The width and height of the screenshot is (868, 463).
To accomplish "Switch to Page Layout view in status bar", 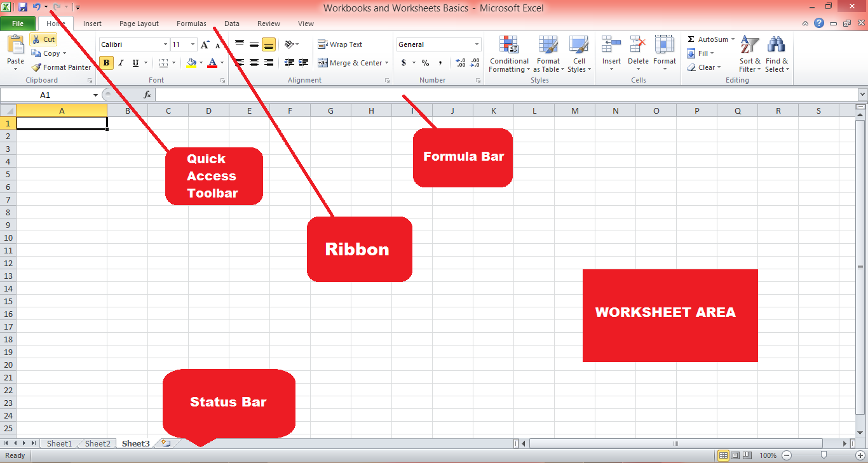I will coord(735,455).
